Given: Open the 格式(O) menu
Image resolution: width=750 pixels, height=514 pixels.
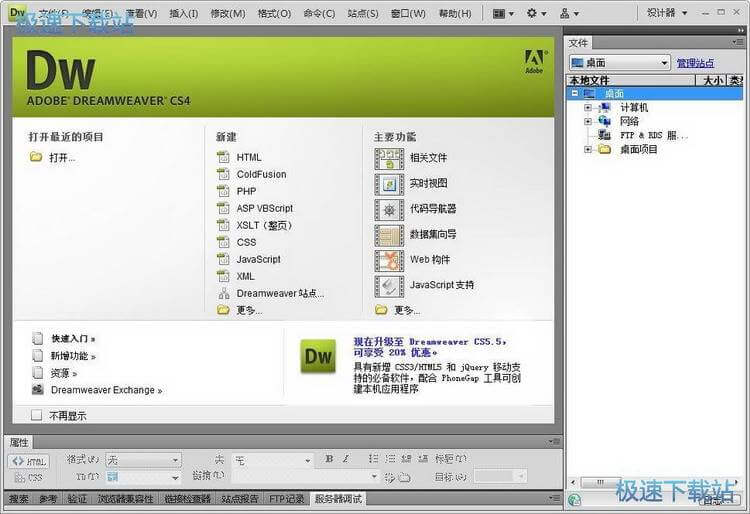Looking at the screenshot, I should [x=274, y=13].
